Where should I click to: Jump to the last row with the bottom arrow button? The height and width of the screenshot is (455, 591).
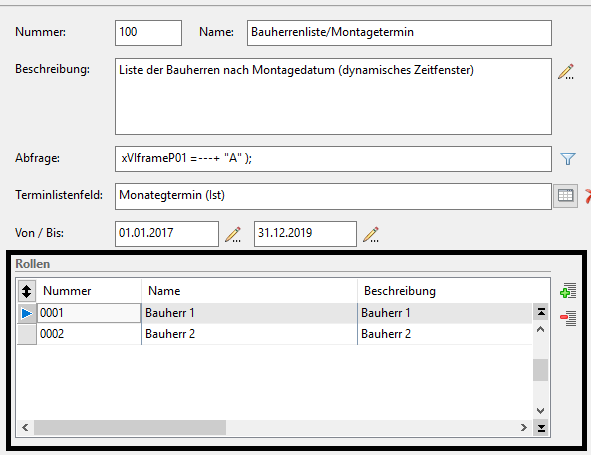pyautogui.click(x=541, y=428)
